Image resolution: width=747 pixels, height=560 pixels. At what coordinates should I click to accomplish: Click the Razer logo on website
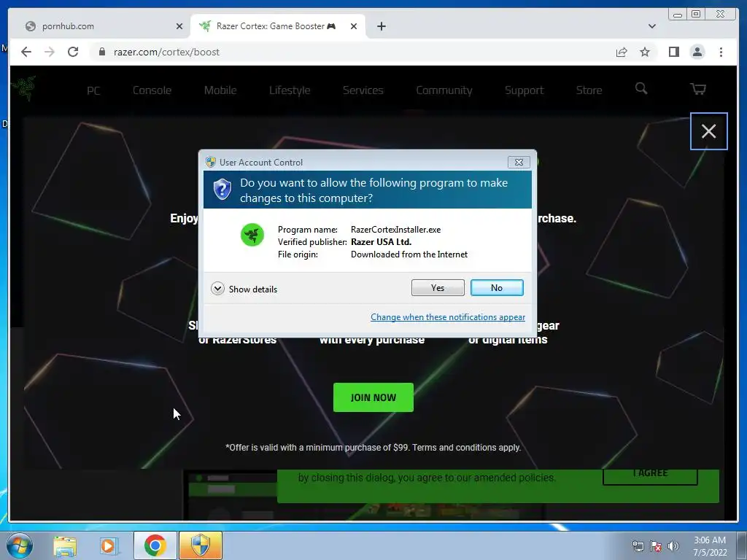pyautogui.click(x=24, y=88)
